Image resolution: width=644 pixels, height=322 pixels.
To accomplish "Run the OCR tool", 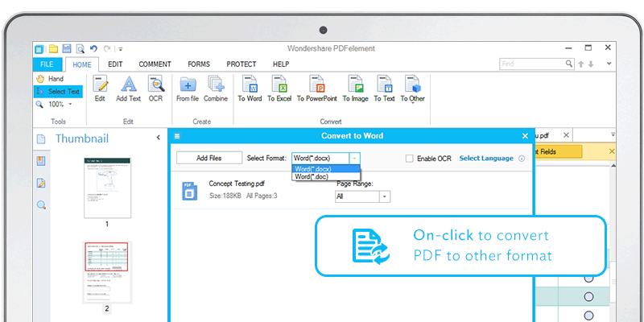I will point(155,89).
